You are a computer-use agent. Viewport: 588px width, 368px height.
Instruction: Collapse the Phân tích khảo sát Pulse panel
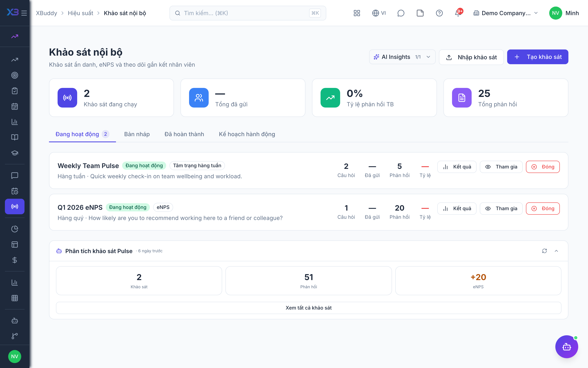556,251
